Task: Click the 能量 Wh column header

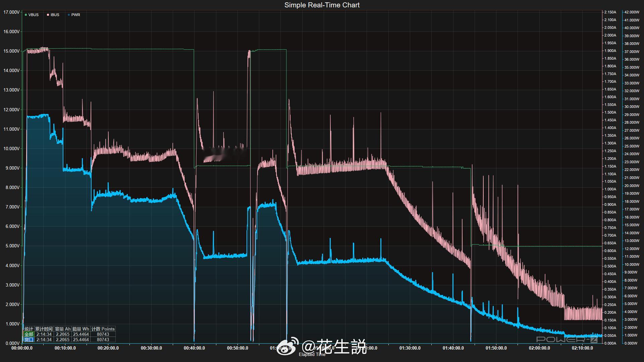Action: tap(81, 329)
